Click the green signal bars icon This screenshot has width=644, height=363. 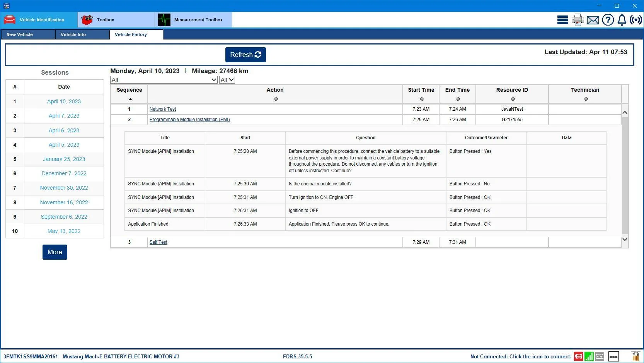tap(589, 356)
